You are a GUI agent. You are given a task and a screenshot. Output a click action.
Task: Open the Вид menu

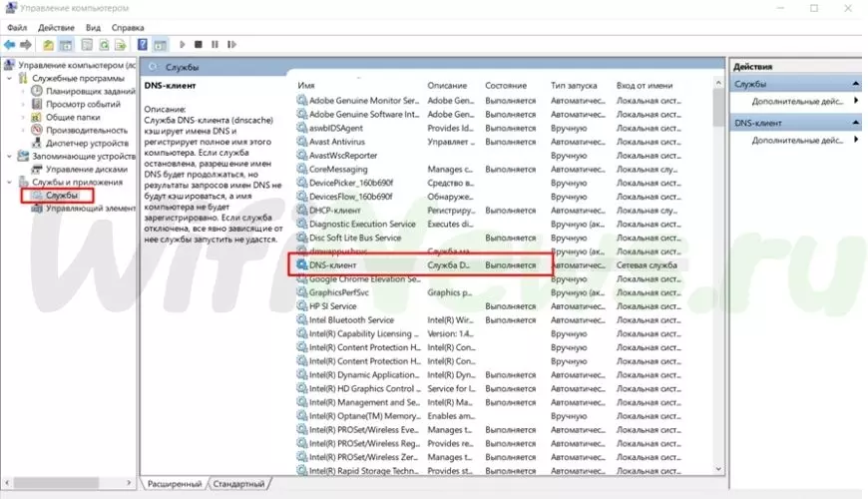coord(94,28)
